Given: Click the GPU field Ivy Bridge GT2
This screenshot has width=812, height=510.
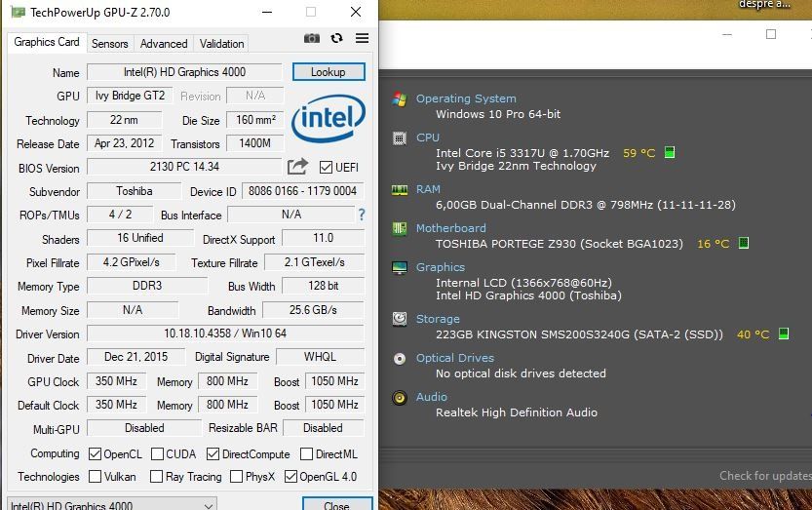Looking at the screenshot, I should (130, 96).
